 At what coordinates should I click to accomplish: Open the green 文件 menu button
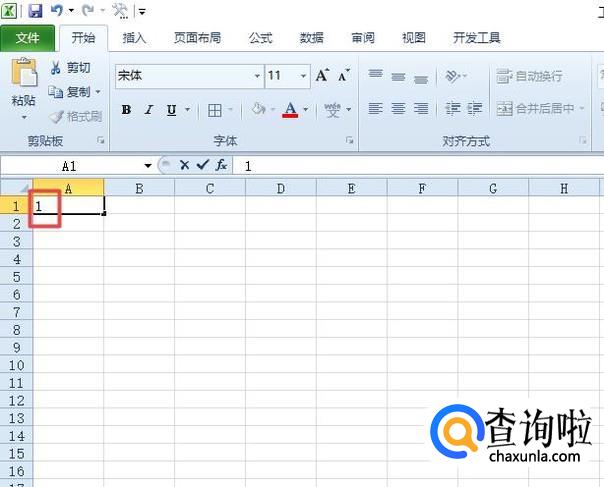28,38
